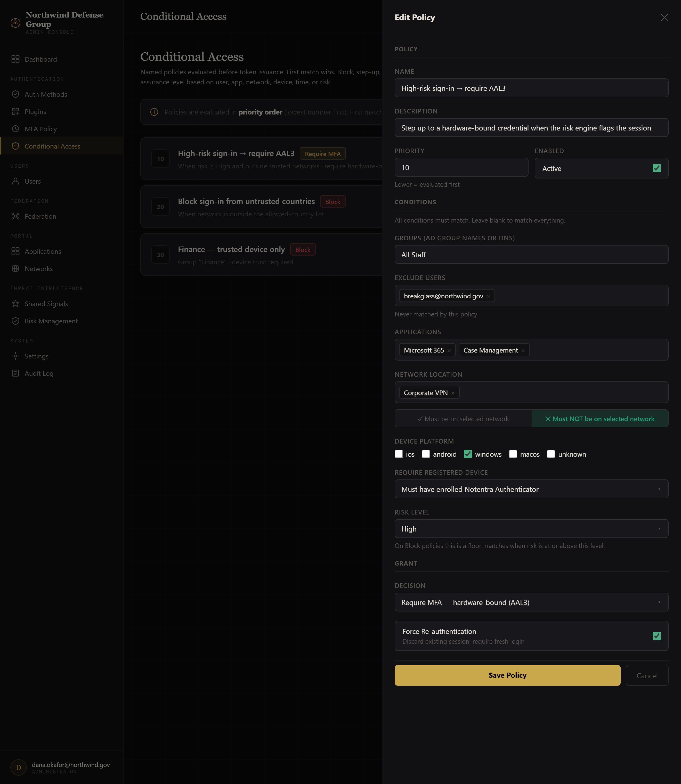Click the Block badge on priority 20 policy
The image size is (681, 784).
(333, 202)
